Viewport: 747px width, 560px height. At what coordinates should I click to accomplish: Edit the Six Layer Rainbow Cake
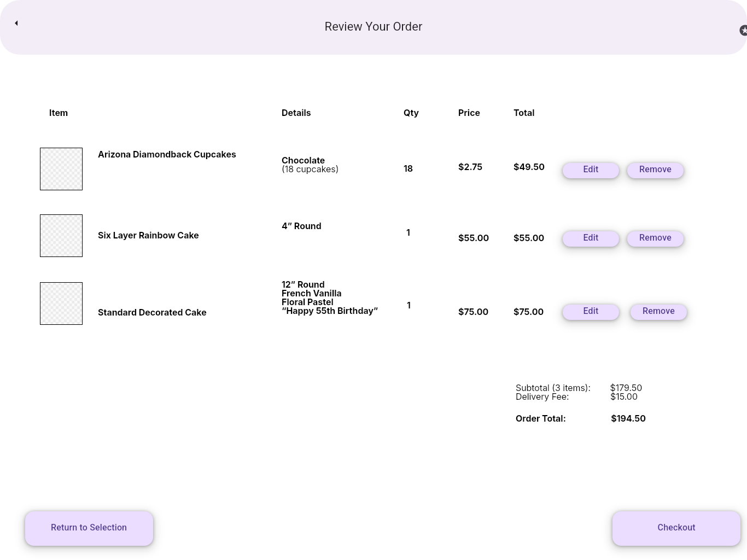coord(591,238)
